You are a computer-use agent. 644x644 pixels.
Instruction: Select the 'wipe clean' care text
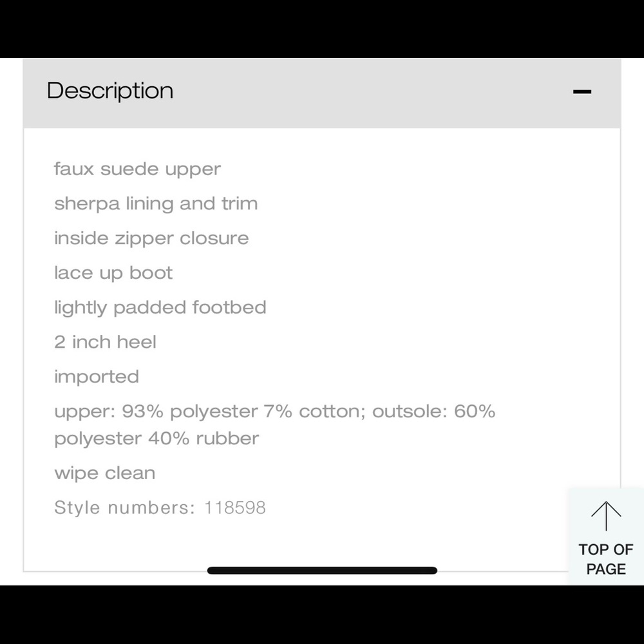(x=105, y=473)
